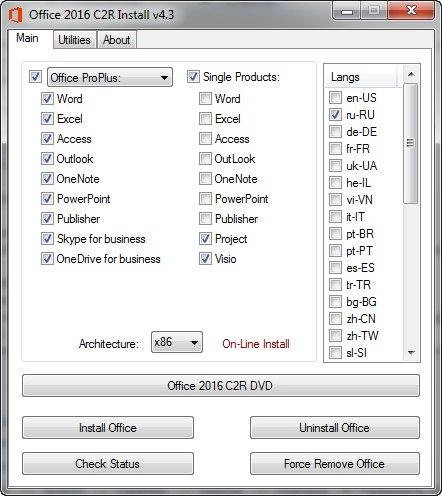Check Publisher under Single Products
The image size is (442, 496).
click(x=205, y=218)
